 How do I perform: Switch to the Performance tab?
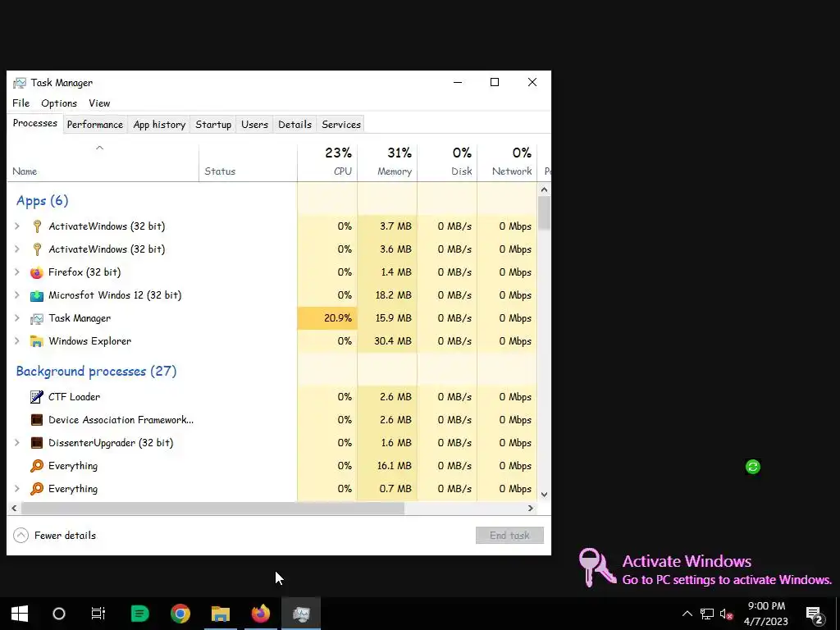coord(95,125)
